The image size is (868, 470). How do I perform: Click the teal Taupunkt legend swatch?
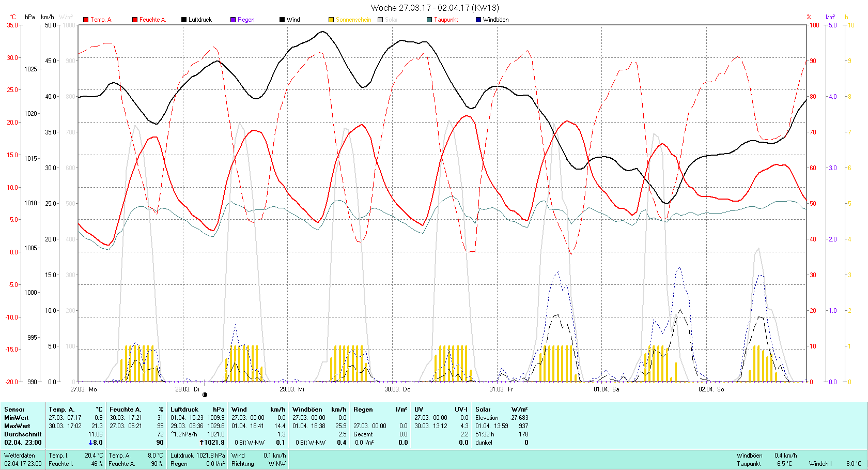tap(429, 20)
